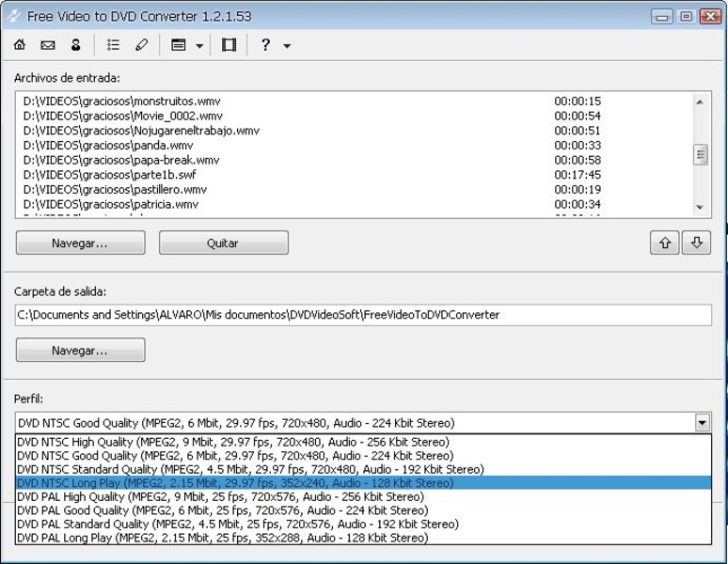Select file Movie_0002.wmv in list
The height and width of the screenshot is (564, 728).
122,116
